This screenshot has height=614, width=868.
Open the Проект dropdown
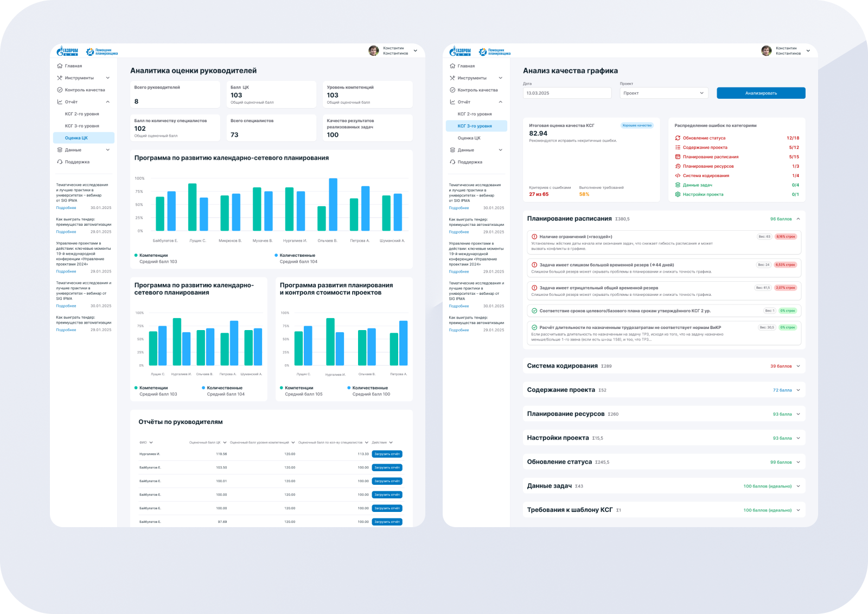tap(663, 93)
